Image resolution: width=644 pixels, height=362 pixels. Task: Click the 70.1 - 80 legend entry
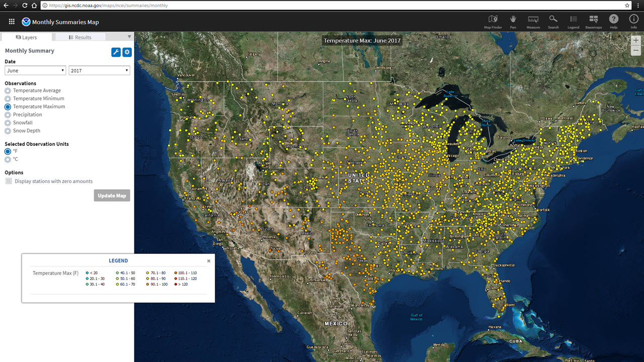point(156,273)
